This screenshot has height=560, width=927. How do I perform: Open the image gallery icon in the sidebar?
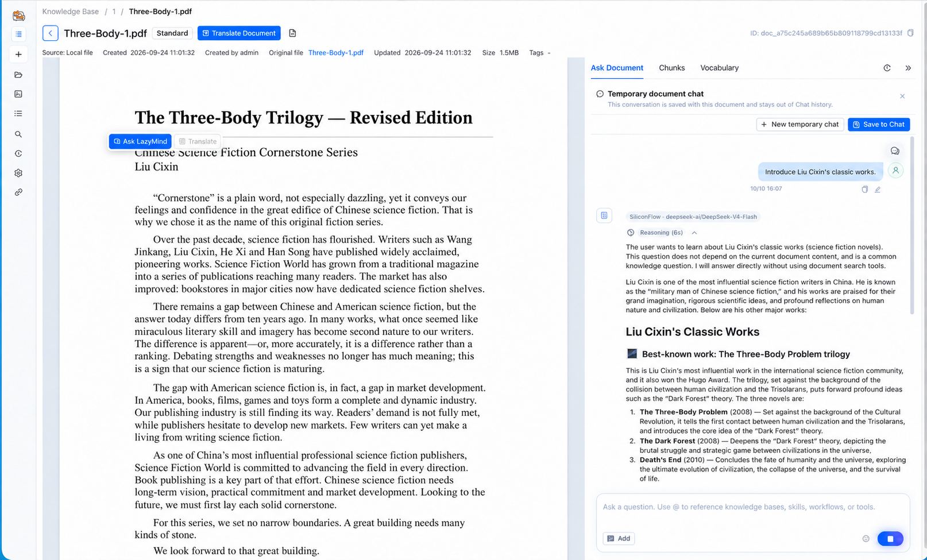[18, 94]
